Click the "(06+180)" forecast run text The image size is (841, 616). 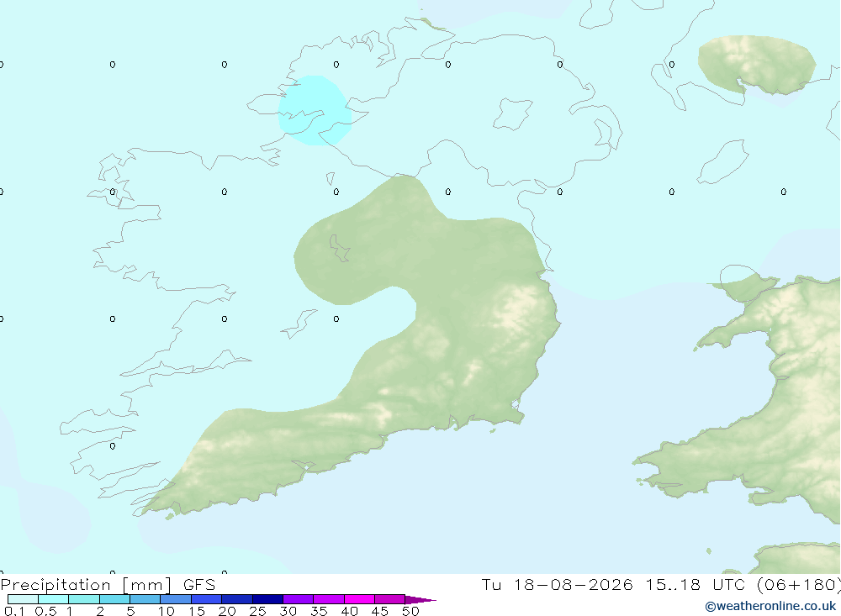(798, 585)
